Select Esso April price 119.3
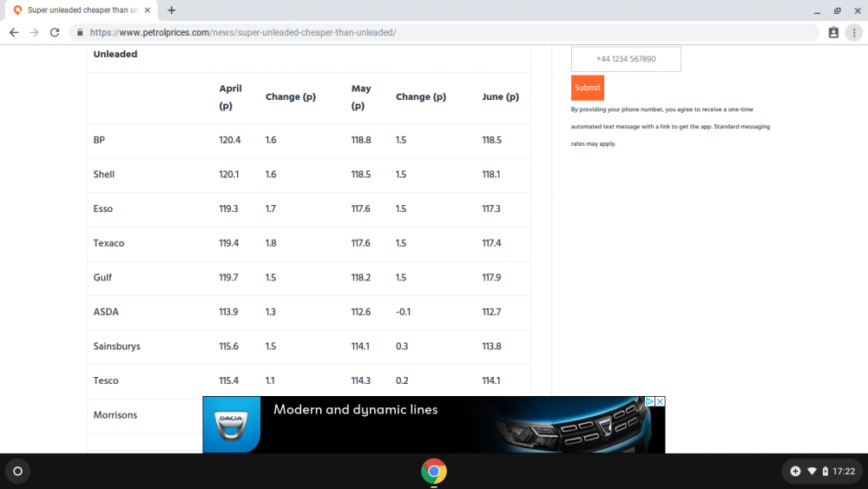 pos(228,208)
